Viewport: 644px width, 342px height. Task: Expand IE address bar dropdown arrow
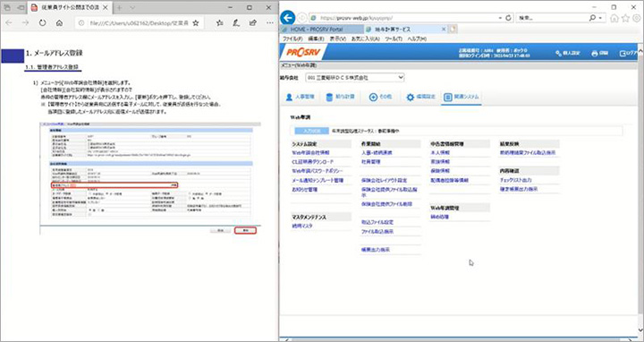(500, 18)
